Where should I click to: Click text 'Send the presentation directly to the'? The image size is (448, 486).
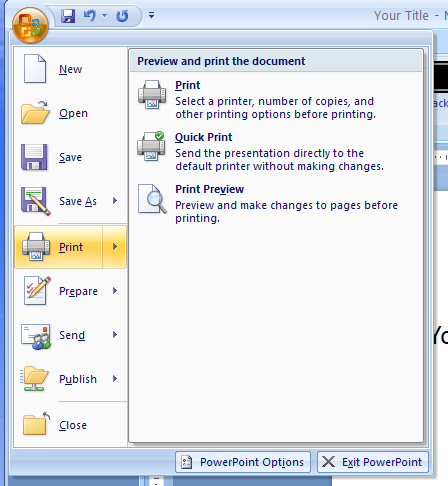click(x=269, y=153)
